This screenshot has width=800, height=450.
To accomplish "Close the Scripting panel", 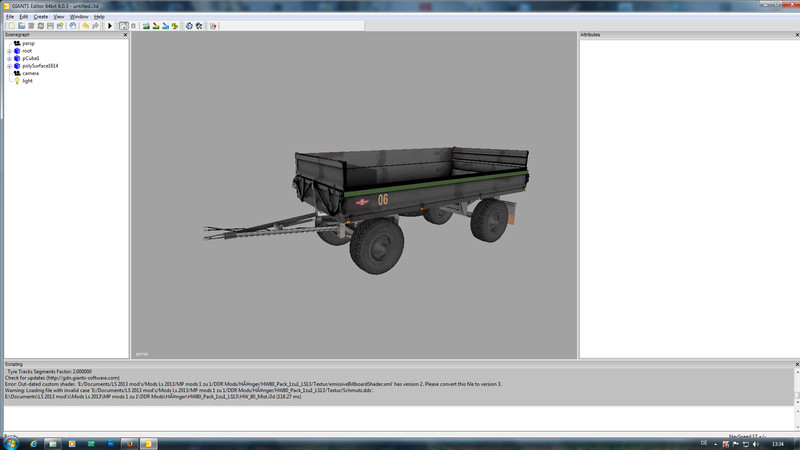I will tap(797, 364).
